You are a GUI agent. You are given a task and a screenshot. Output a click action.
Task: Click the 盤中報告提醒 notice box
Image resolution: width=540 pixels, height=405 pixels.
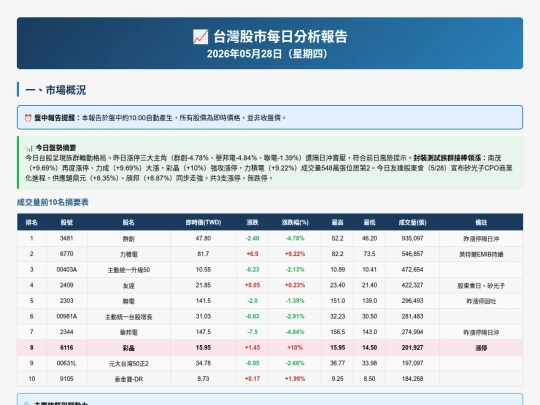(x=270, y=118)
